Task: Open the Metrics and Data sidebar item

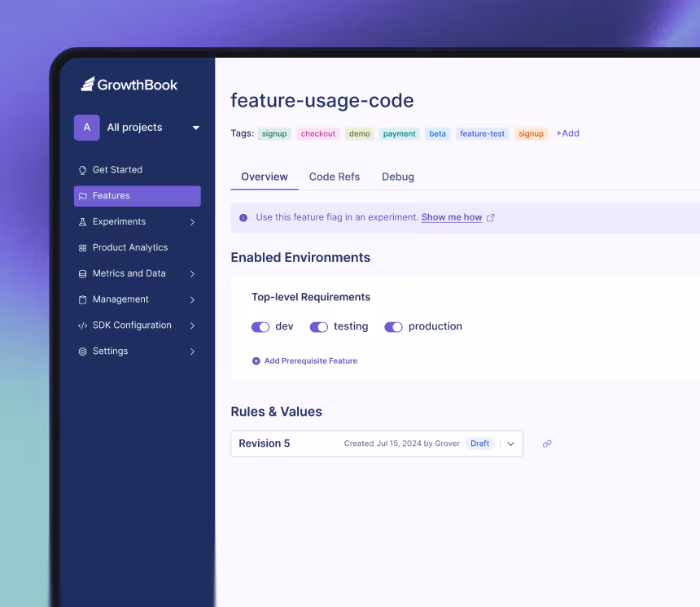Action: 138,273
